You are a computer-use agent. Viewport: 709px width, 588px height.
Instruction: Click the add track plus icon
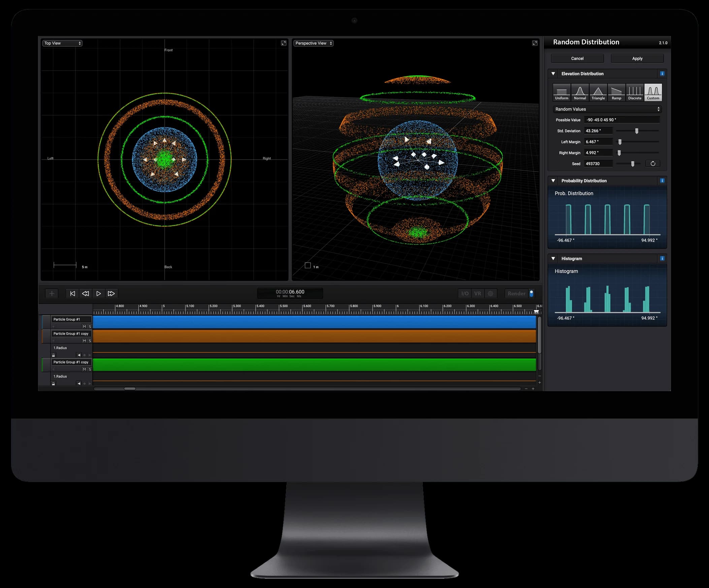(52, 293)
